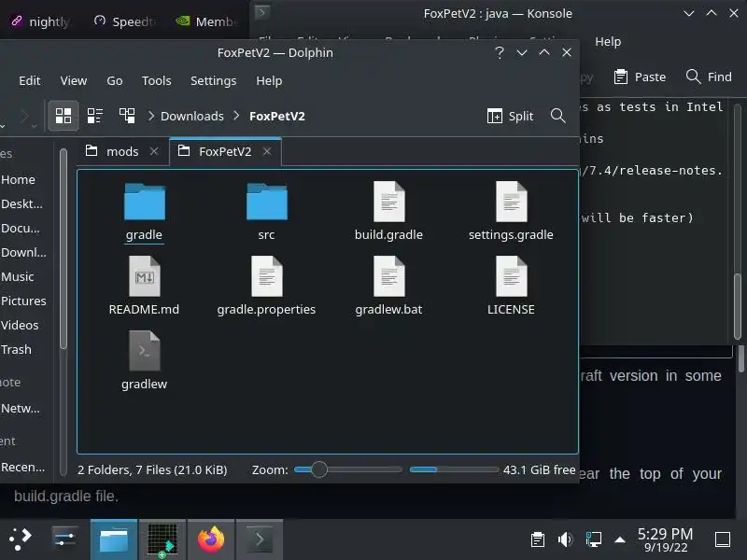Viewport: 747px width, 560px height.
Task: Open the Settings menu in Dolphin
Action: click(x=213, y=80)
